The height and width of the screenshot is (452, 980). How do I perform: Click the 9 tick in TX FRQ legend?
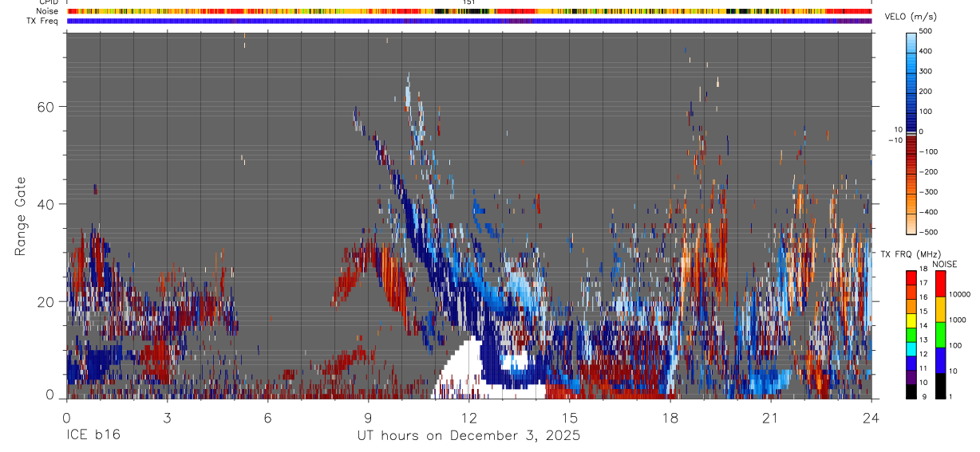click(x=925, y=397)
